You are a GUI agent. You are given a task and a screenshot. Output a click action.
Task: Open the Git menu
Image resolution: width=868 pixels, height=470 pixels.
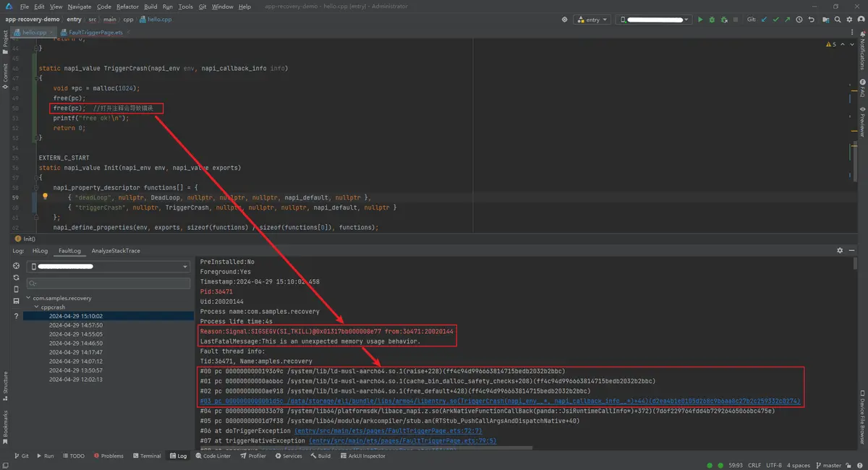point(202,7)
